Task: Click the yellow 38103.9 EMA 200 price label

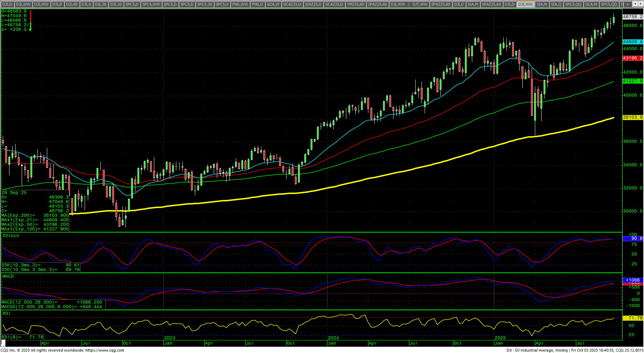Action: pyautogui.click(x=633, y=117)
